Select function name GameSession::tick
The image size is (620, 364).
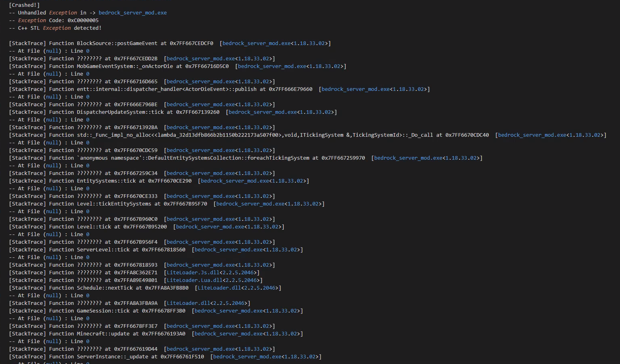pos(103,311)
